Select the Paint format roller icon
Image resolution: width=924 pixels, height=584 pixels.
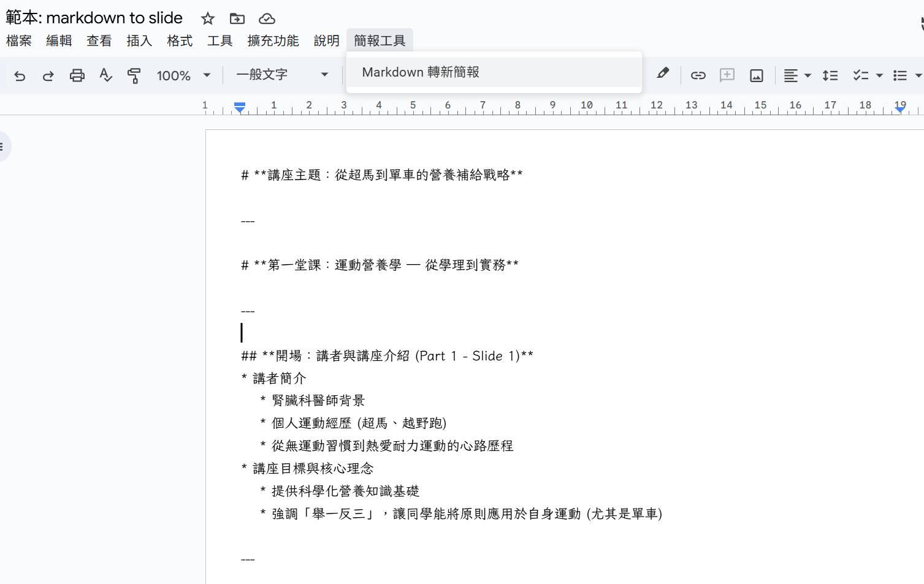pos(134,75)
